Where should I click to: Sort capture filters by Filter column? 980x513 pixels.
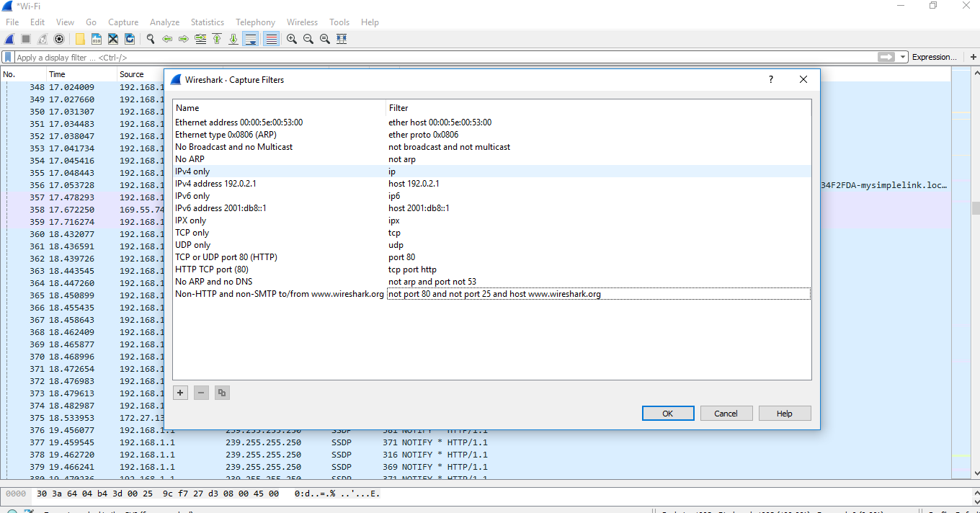(598, 108)
